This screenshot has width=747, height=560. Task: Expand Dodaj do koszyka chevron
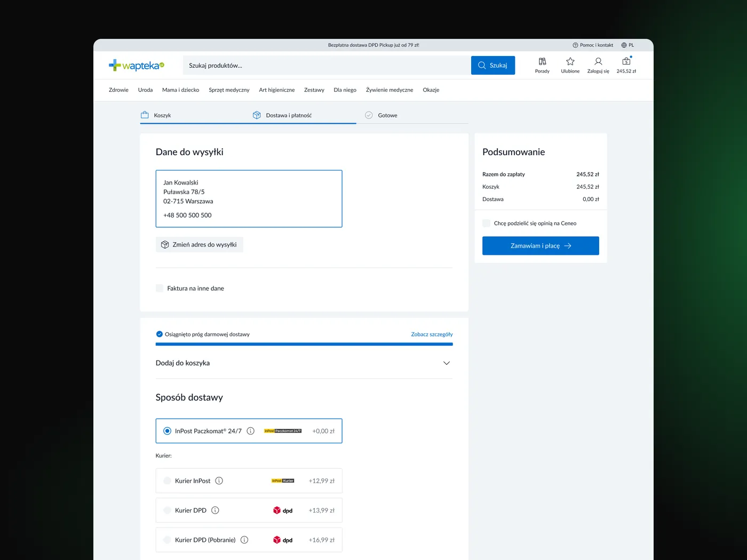pos(447,363)
